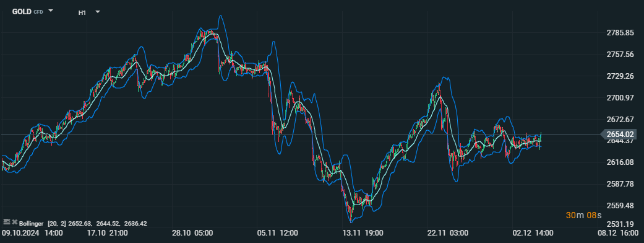This screenshot has width=644, height=243.
Task: Click the 2700.97 price axis label
Action: 620,97
